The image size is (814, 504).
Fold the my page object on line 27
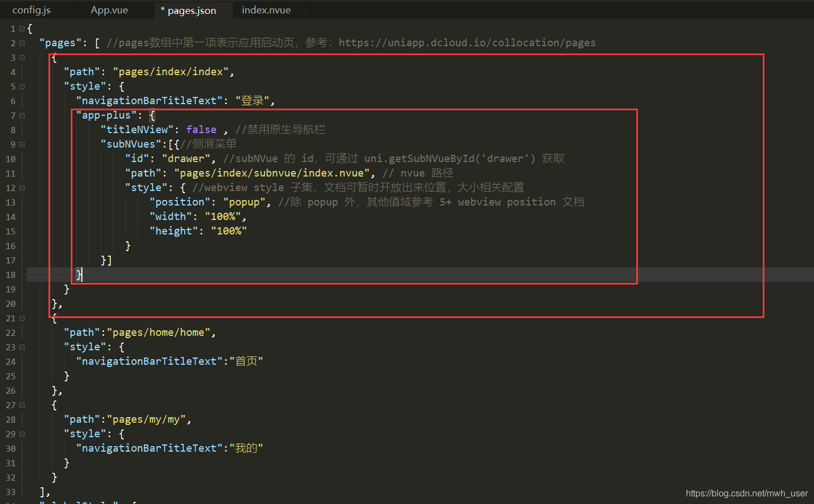click(22, 405)
